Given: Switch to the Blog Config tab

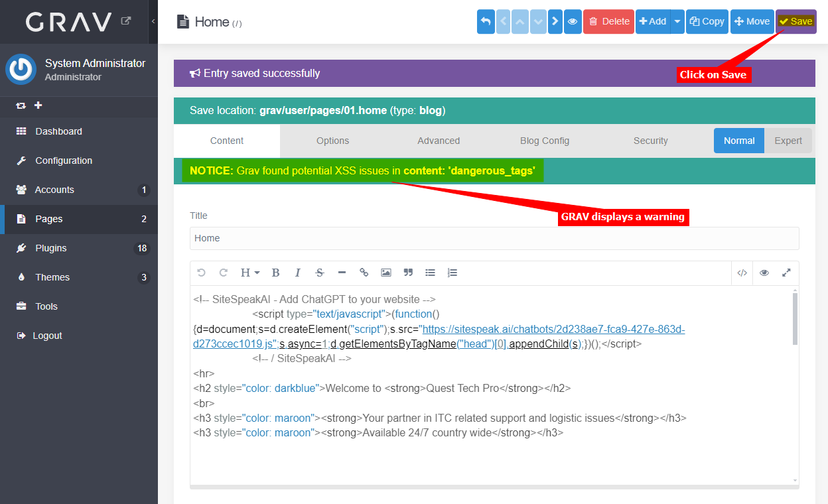Looking at the screenshot, I should 545,141.
